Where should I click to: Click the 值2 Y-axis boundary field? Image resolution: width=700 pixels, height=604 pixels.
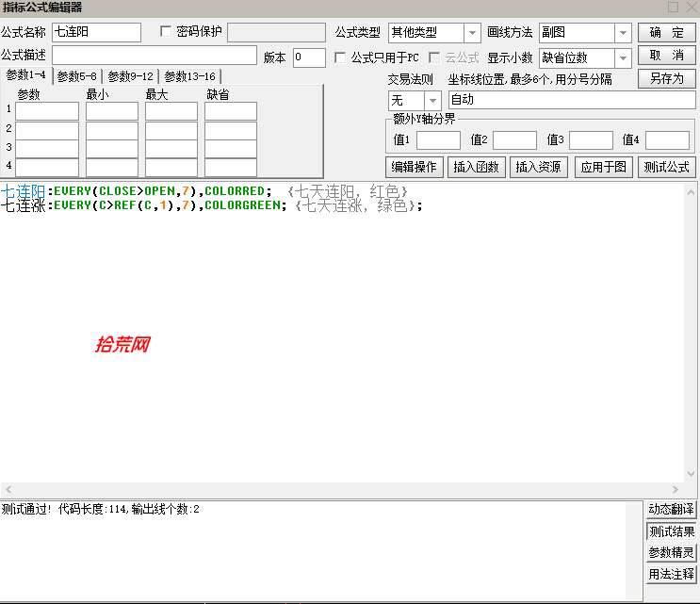coord(514,140)
